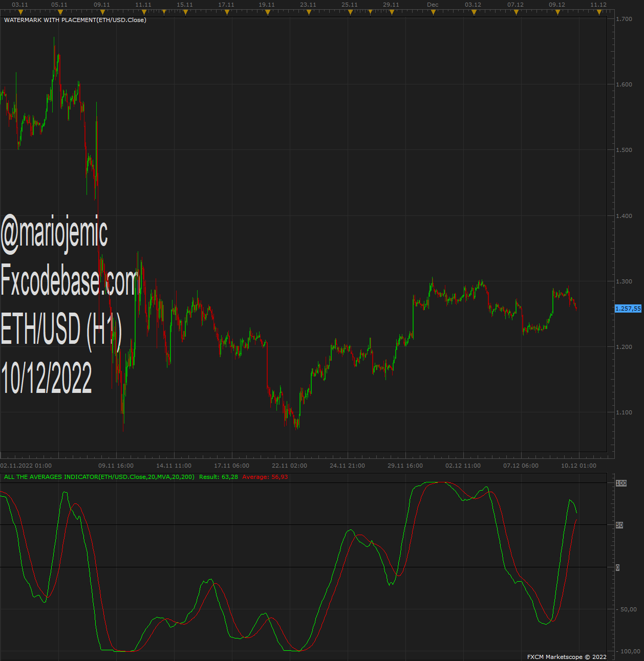
Task: Click the oscillator level label 0
Action: click(618, 568)
